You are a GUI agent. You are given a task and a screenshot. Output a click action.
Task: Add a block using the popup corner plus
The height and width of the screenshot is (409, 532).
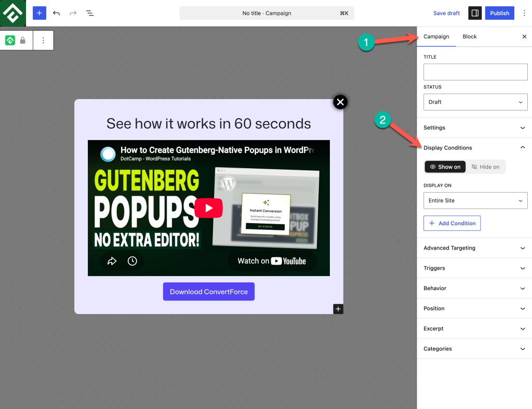coord(338,309)
